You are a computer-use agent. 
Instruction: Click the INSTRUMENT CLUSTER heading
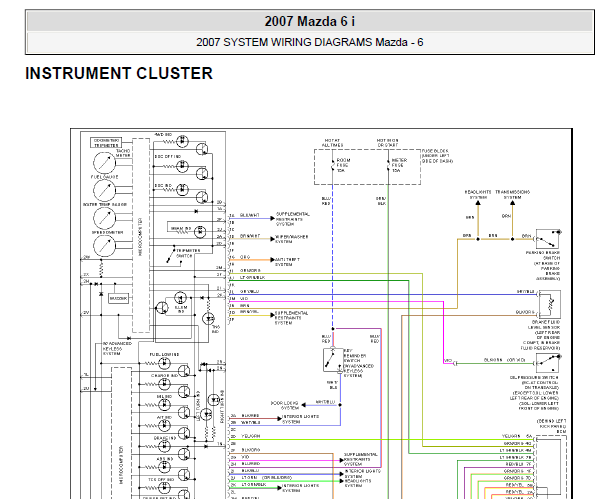pos(119,73)
